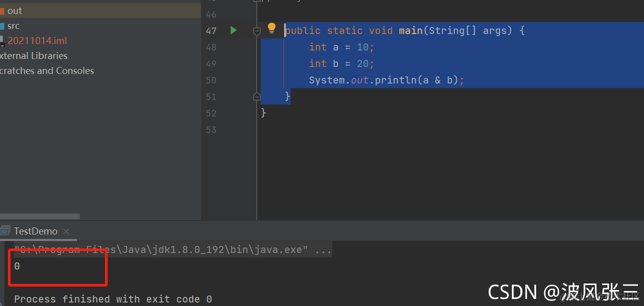This screenshot has width=644, height=306.
Task: Select Scratches and Consoles node
Action: tap(47, 71)
